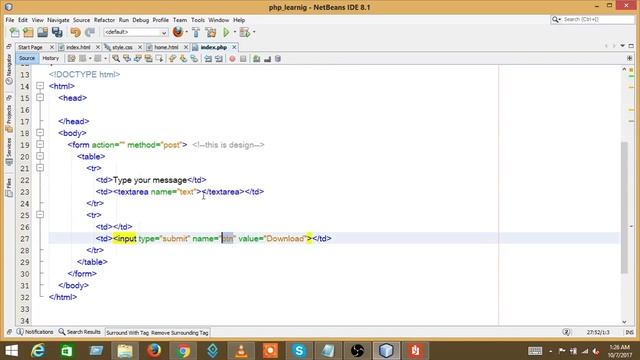Click the Next Bookmark icon

click(x=183, y=59)
